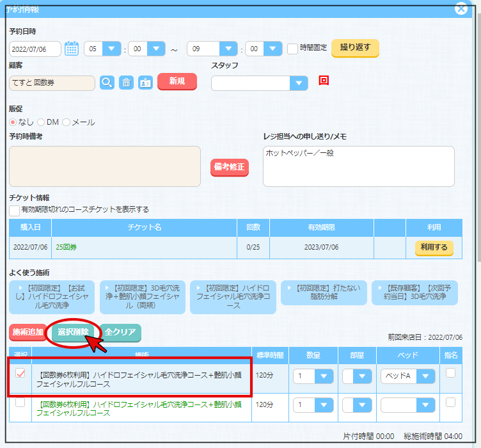Close the reservation info dialog
The image size is (481, 448).
click(x=461, y=8)
